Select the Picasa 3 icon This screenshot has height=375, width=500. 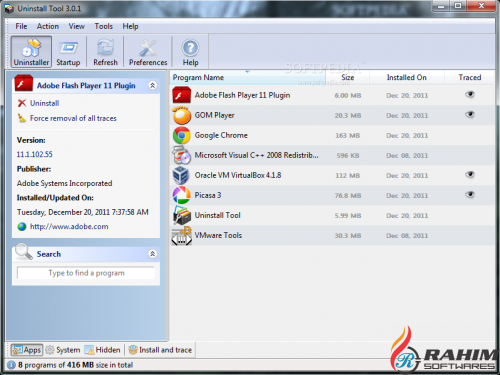181,195
